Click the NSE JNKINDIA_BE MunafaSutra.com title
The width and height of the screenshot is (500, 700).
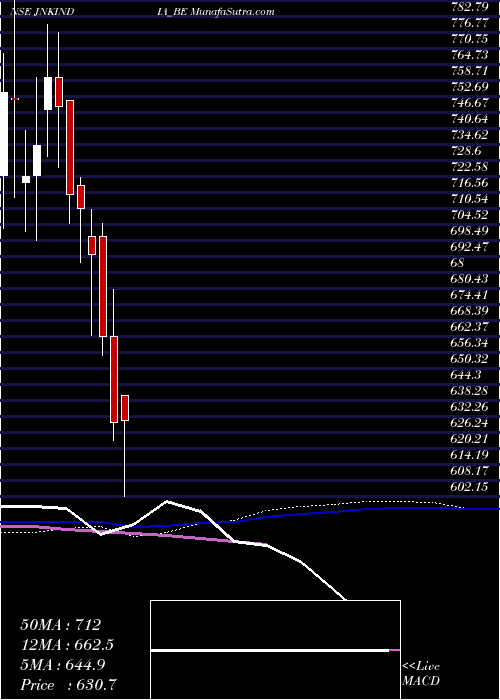tap(142, 12)
